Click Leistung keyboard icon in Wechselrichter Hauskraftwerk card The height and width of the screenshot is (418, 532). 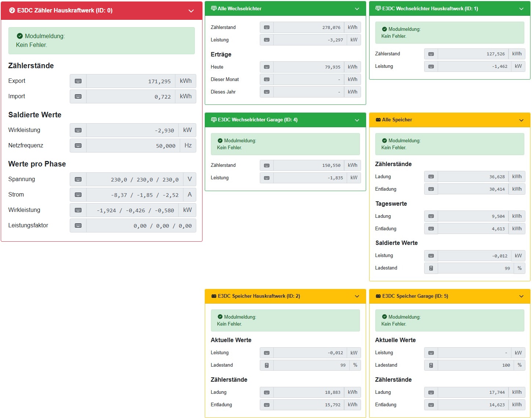pyautogui.click(x=431, y=66)
